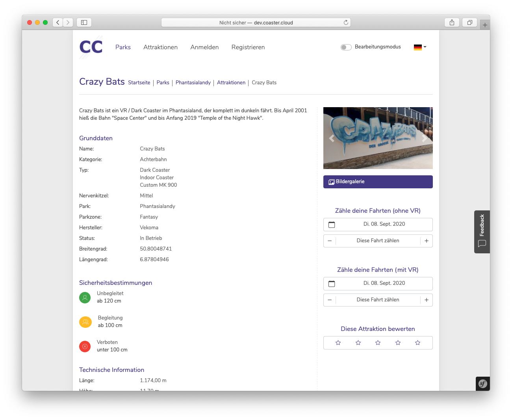The height and width of the screenshot is (420, 512).
Task: Click Fantasy park zone value
Action: 149,217
